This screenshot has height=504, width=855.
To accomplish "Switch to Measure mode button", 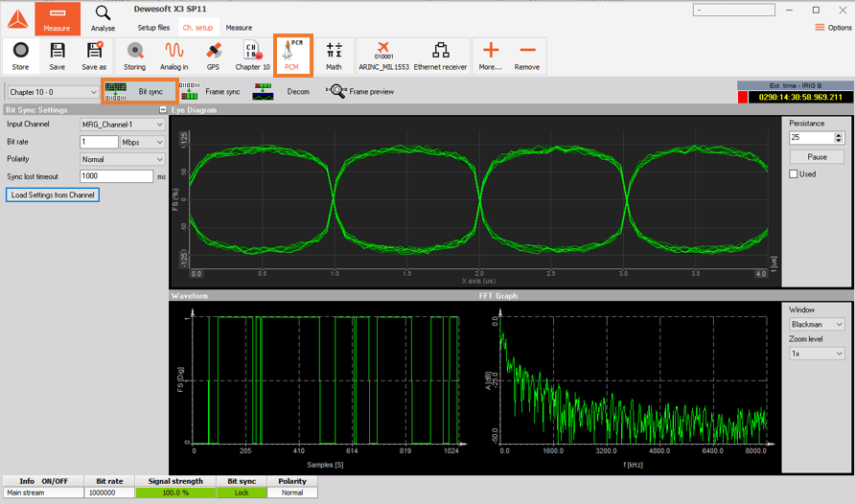I will 58,18.
